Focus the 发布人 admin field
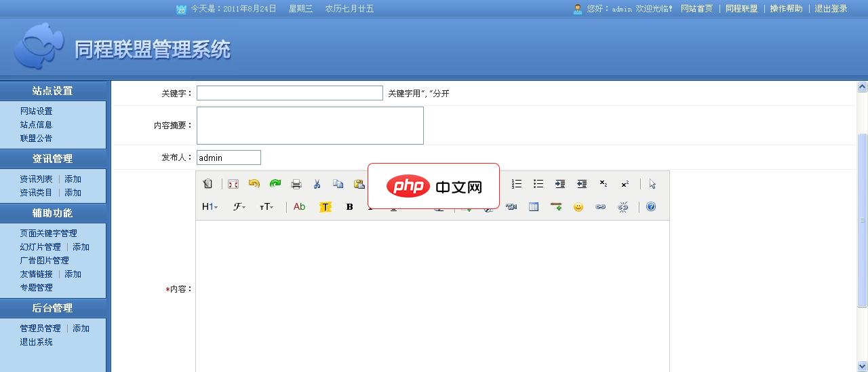Viewport: 868px width, 372px height. pyautogui.click(x=229, y=157)
